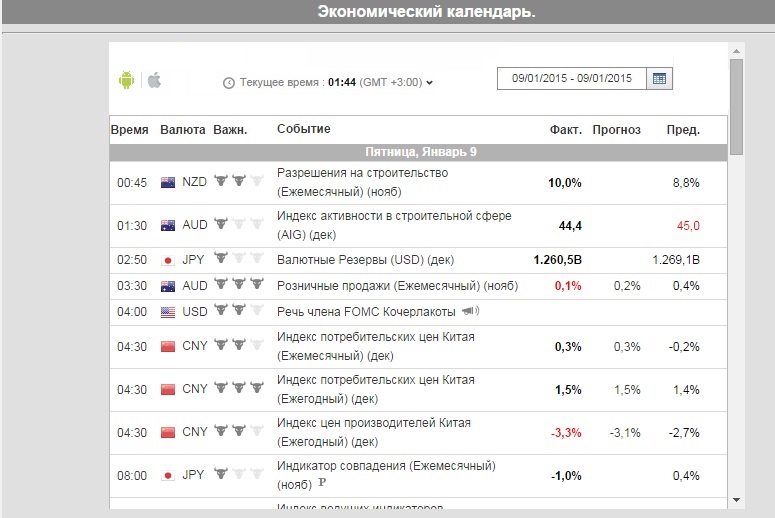Open the calendar date picker icon
This screenshot has width=775, height=518.
point(660,79)
